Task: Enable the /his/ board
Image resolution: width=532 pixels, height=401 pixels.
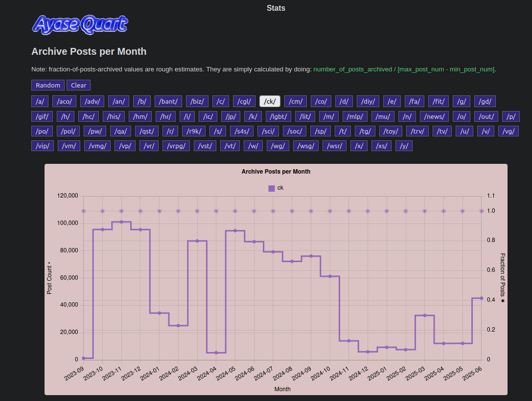Action: (x=114, y=116)
